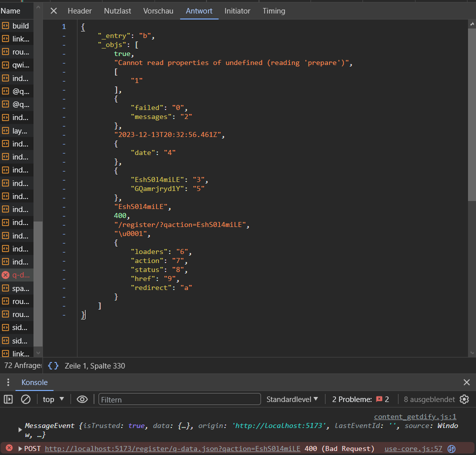Open the Standardlevel log level dropdown
This screenshot has width=476, height=455.
pos(292,399)
